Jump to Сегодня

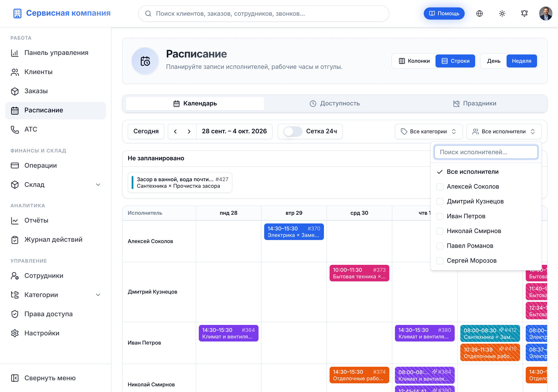pyautogui.click(x=146, y=131)
